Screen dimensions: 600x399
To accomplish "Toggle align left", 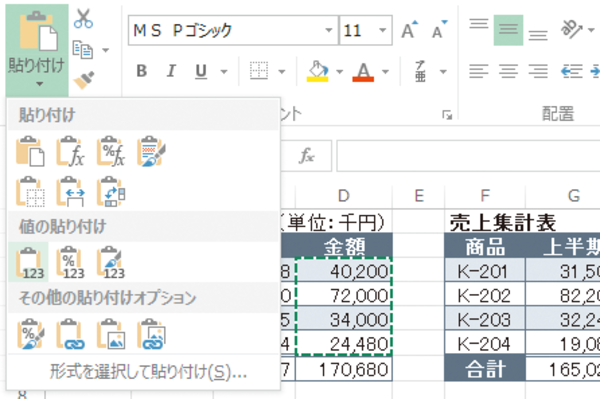I will 479,71.
